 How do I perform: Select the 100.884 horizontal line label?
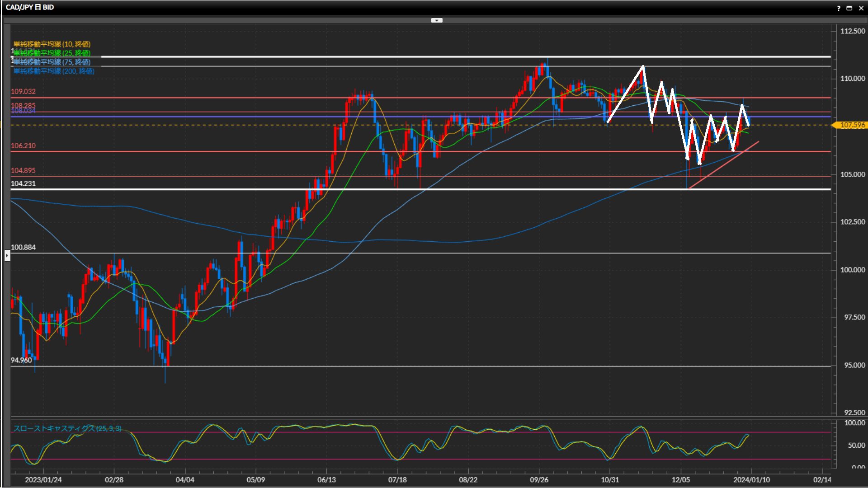point(23,247)
